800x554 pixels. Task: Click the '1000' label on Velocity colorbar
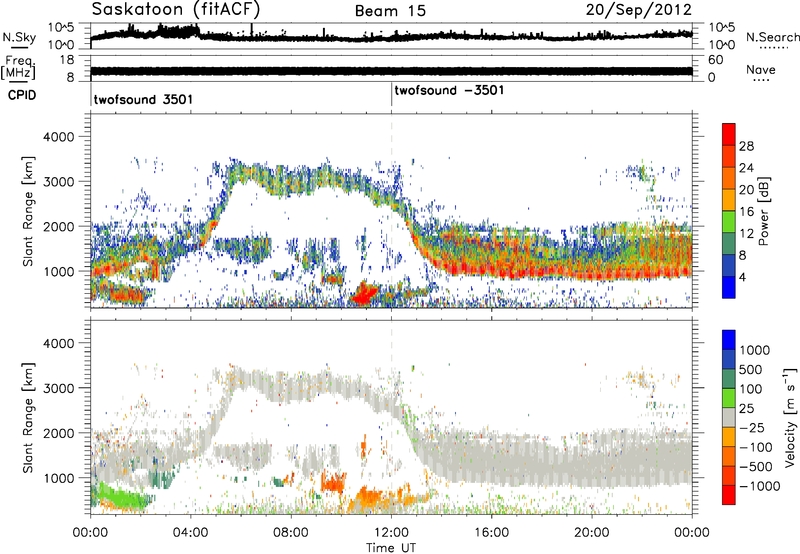pos(754,350)
